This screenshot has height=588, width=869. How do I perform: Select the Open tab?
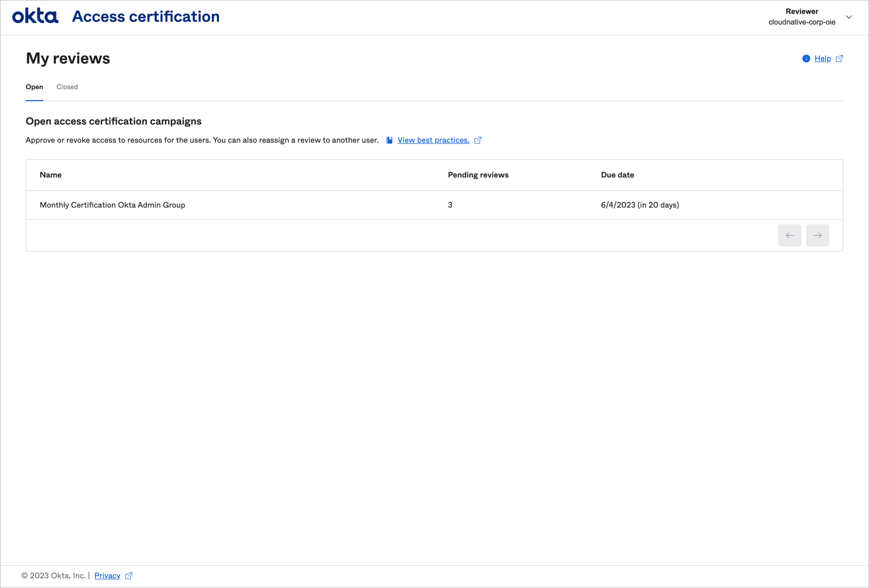point(34,87)
